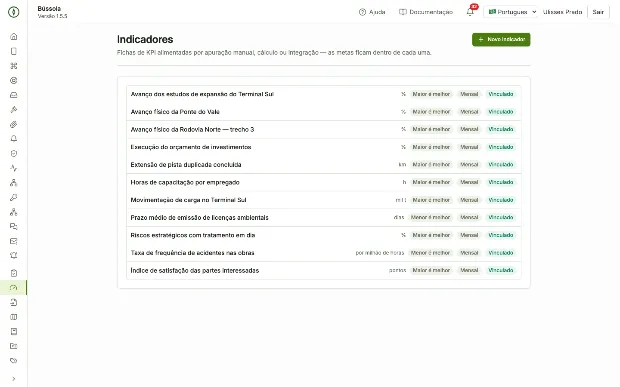
Task: Click the Documentação book icon
Action: click(x=403, y=12)
